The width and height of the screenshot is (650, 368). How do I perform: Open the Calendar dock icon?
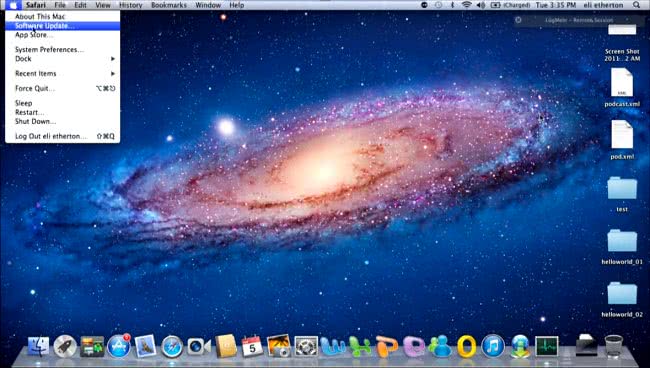point(252,346)
